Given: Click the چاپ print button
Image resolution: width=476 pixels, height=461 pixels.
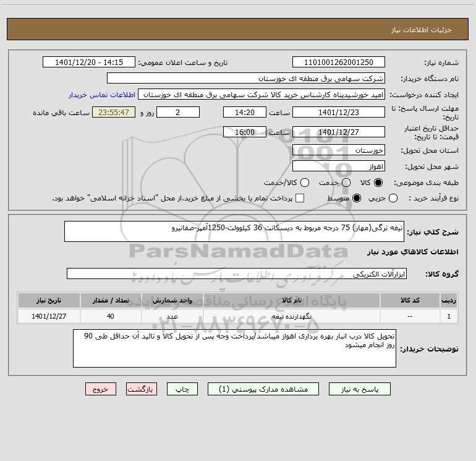Looking at the screenshot, I should [182, 389].
